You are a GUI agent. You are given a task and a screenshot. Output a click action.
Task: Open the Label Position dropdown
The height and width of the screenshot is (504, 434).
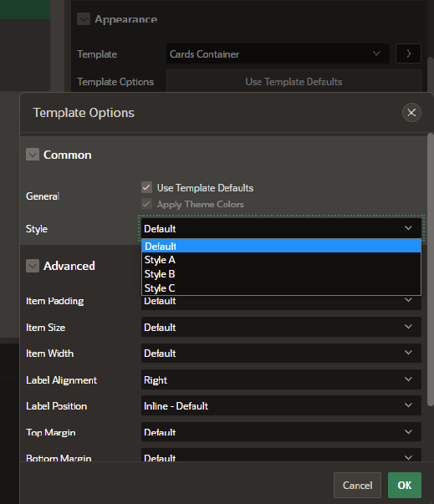pyautogui.click(x=281, y=406)
